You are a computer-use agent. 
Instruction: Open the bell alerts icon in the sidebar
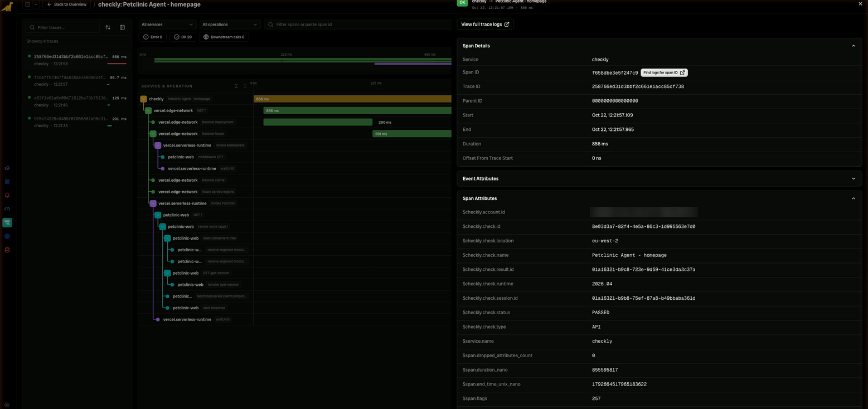tap(7, 195)
